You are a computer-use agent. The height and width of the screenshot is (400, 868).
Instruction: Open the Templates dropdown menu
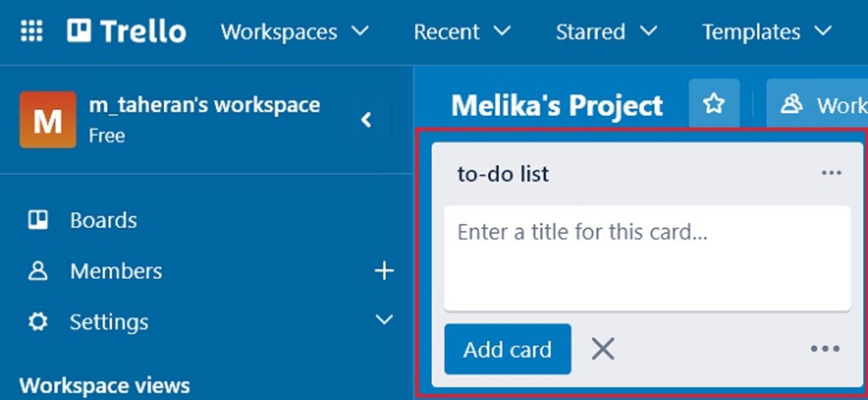[766, 32]
